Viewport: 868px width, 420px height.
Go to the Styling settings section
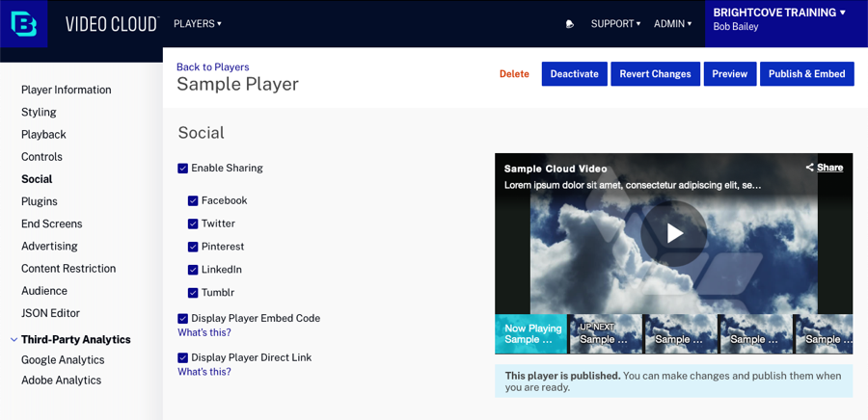point(39,112)
